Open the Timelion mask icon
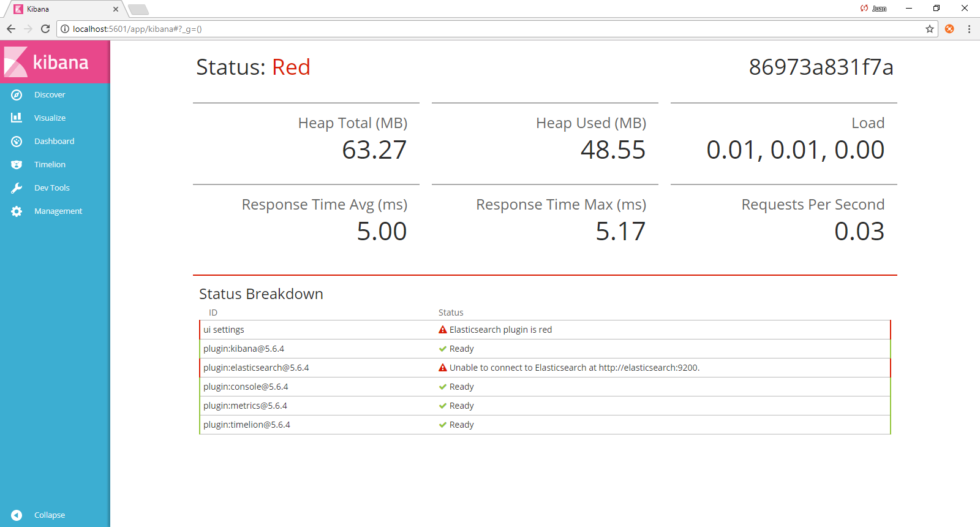The width and height of the screenshot is (980, 527). [17, 165]
